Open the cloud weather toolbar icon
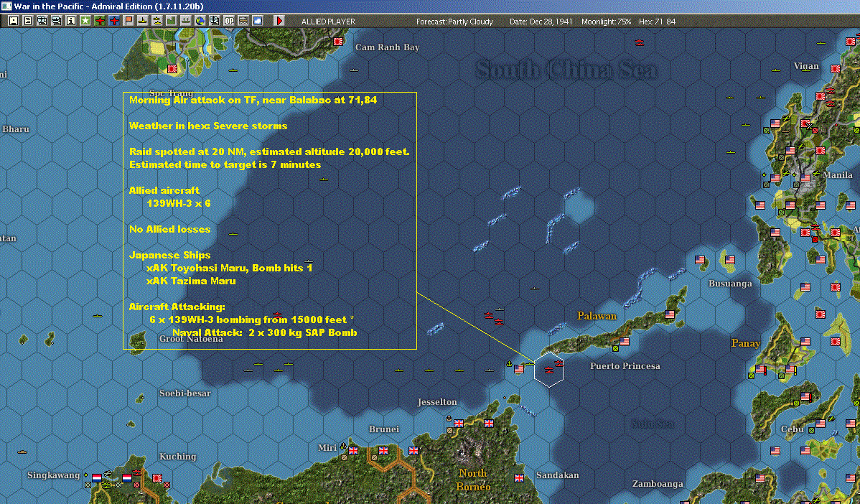 (x=257, y=21)
